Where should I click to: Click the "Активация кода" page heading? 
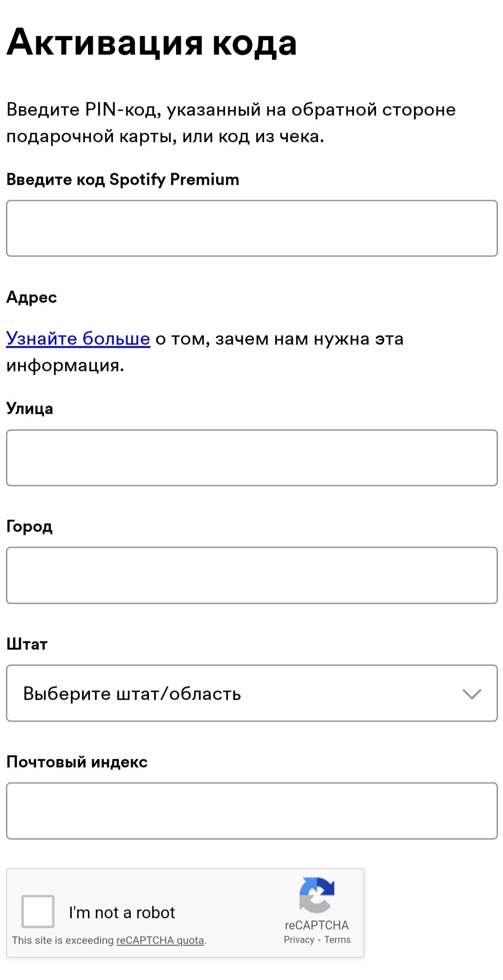pos(152,42)
